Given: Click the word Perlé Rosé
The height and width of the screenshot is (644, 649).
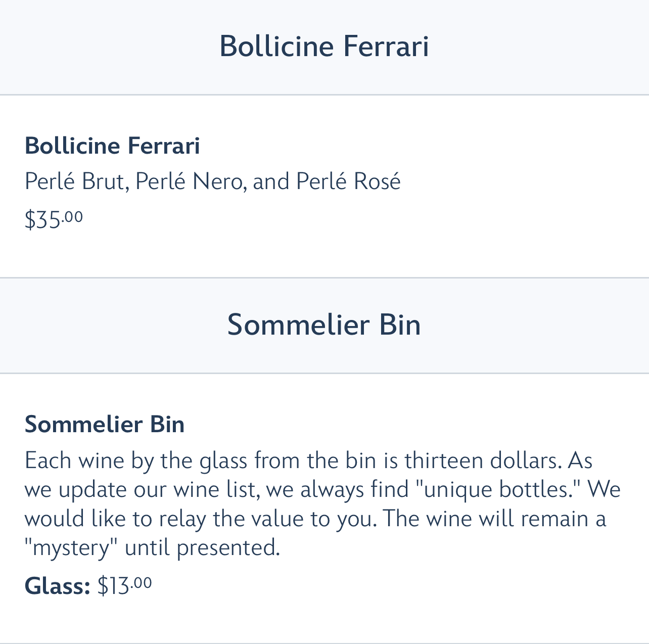Looking at the screenshot, I should tap(348, 181).
